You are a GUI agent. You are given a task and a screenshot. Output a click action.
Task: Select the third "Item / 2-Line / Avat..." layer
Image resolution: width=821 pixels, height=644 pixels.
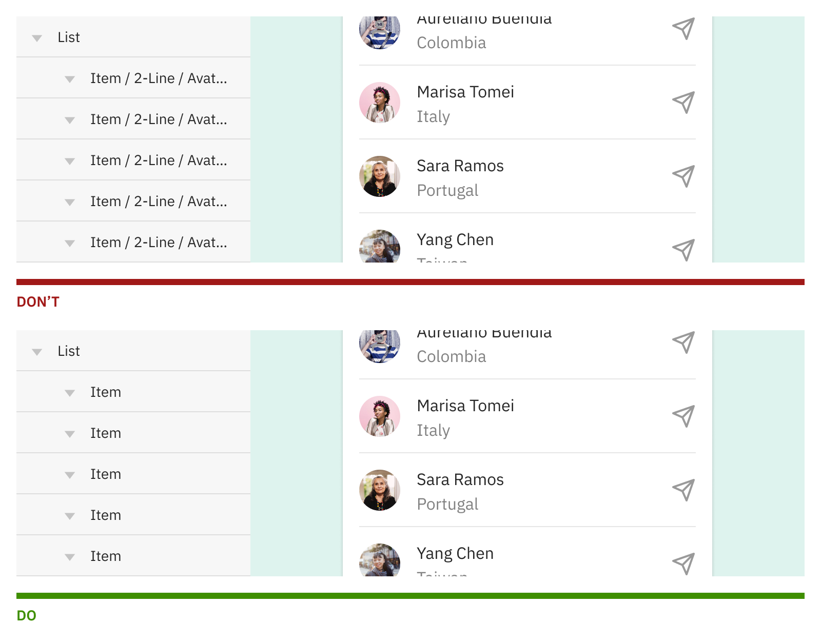tap(158, 160)
